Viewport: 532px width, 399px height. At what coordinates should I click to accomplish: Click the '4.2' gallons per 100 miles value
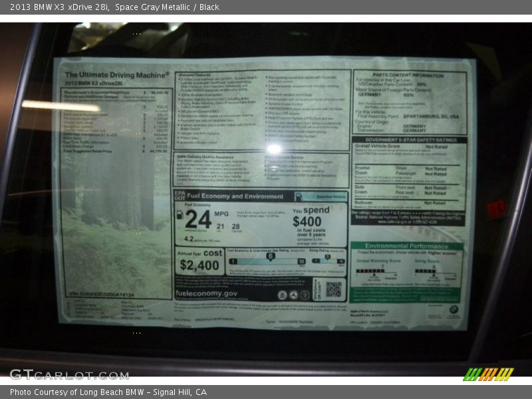pos(189,239)
